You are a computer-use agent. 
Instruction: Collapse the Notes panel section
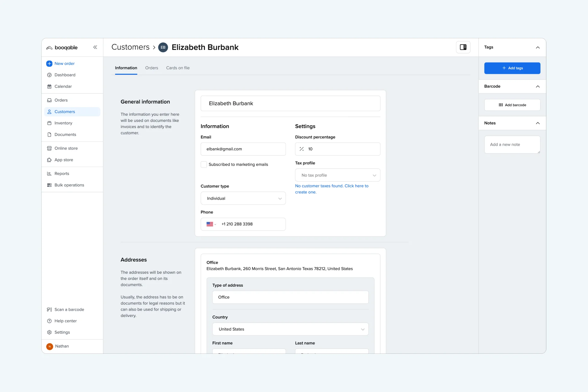(537, 123)
